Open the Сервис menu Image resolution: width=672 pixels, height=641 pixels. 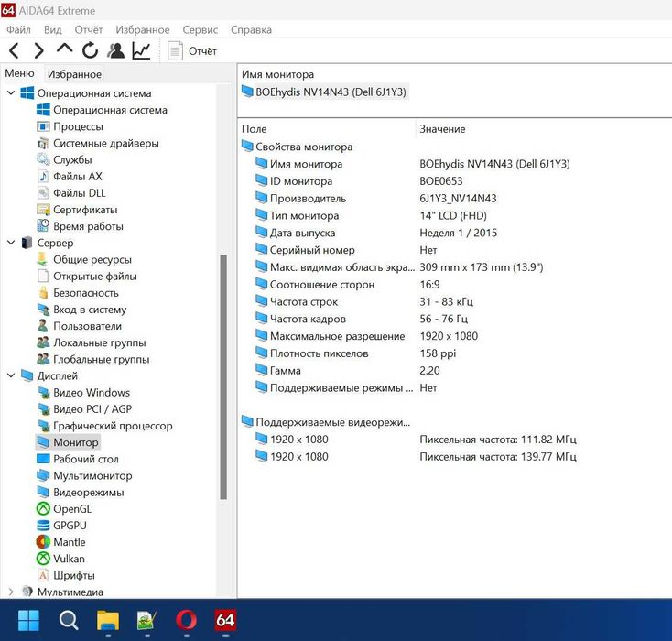(x=201, y=30)
